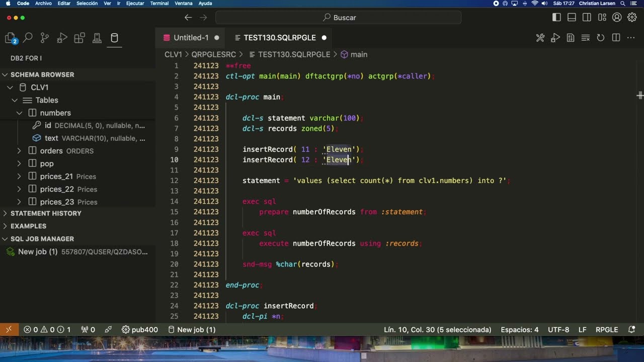Change end of line sequence LF
This screenshot has width=644, height=362.
[583, 330]
